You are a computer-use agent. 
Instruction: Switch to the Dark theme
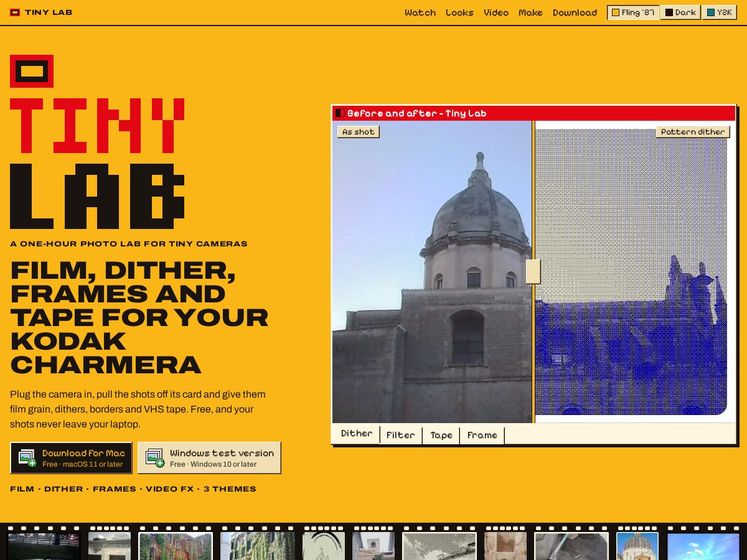(x=680, y=12)
